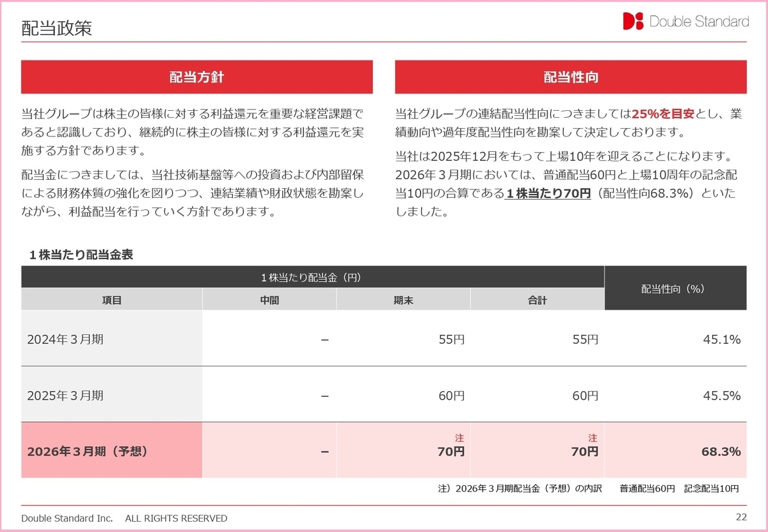Click bold "70円" in the 期末 column

(x=451, y=451)
